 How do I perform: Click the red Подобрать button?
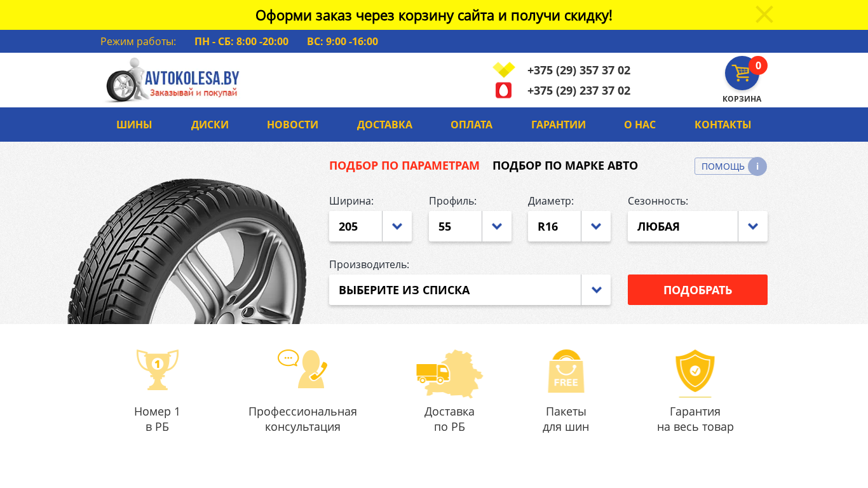[x=698, y=290]
